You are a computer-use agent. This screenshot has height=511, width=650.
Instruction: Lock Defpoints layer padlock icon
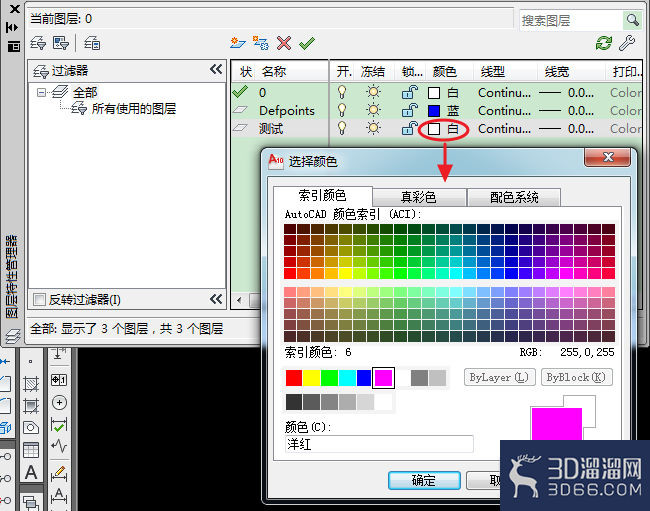click(x=410, y=110)
